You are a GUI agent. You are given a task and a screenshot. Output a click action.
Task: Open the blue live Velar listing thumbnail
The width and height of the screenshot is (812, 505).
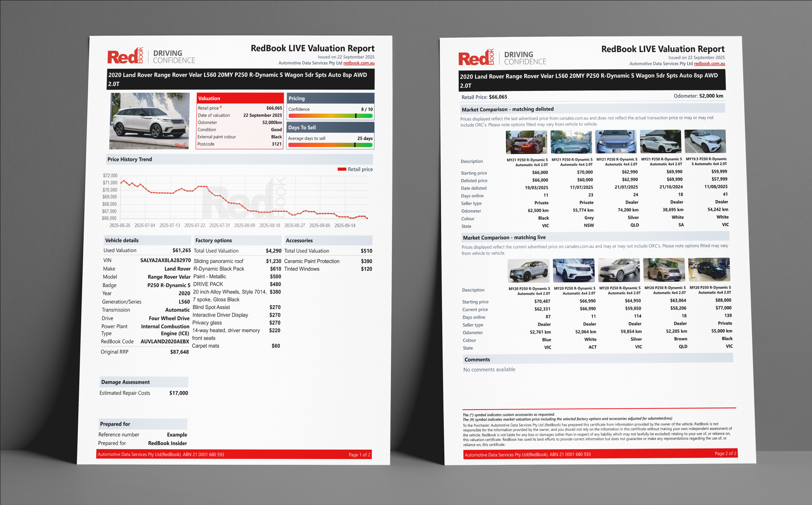(528, 271)
